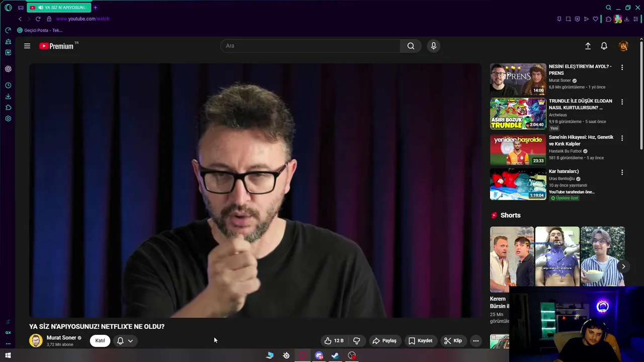Take a snapshot with the capture icon
The height and width of the screenshot is (362, 644).
568,19
